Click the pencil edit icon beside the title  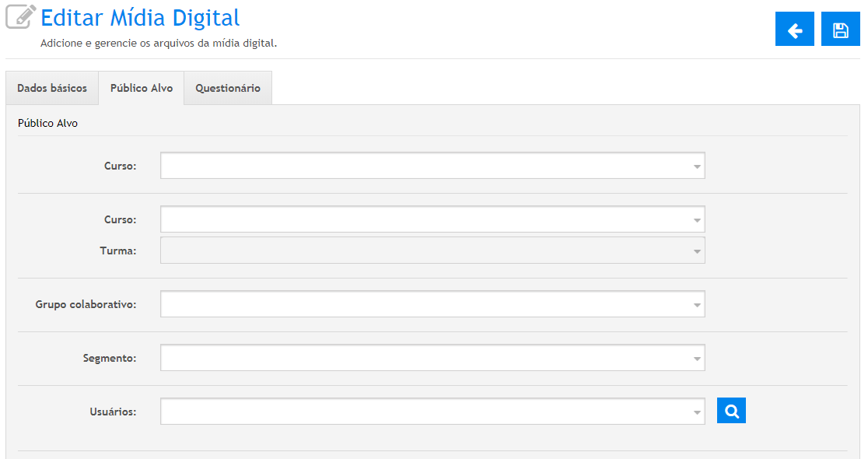click(x=21, y=17)
